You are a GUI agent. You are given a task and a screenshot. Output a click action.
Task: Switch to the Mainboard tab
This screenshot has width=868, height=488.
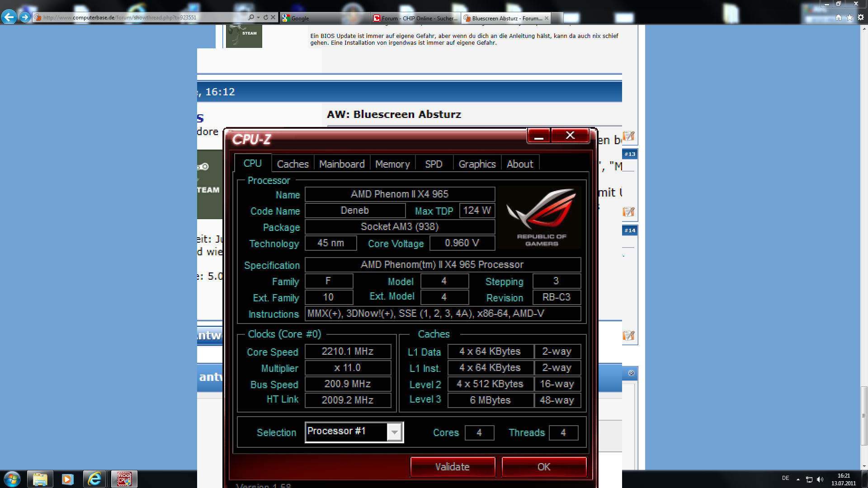pos(342,164)
